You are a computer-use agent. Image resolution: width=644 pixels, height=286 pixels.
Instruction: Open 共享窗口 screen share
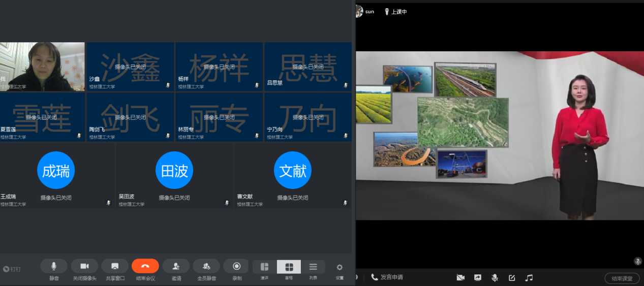[115, 266]
